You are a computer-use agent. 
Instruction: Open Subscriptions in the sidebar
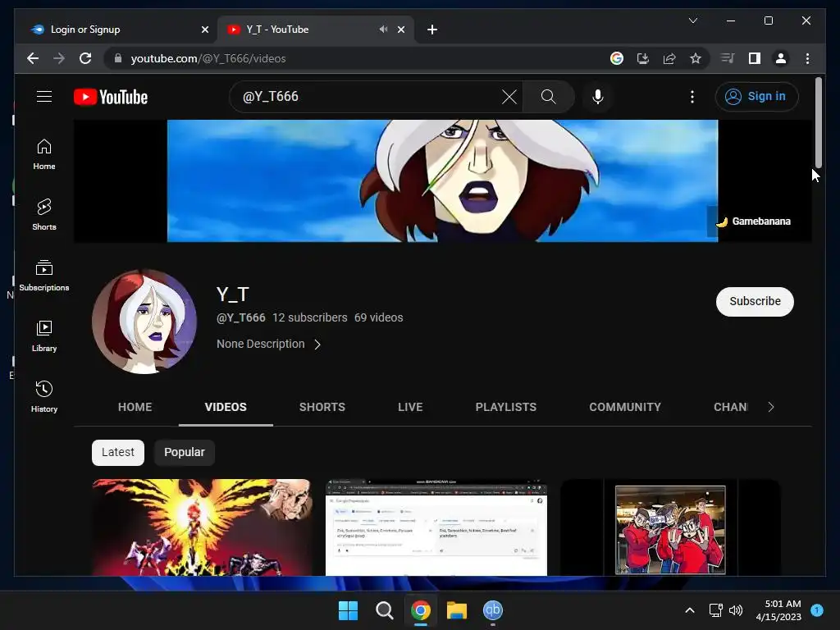pos(44,276)
